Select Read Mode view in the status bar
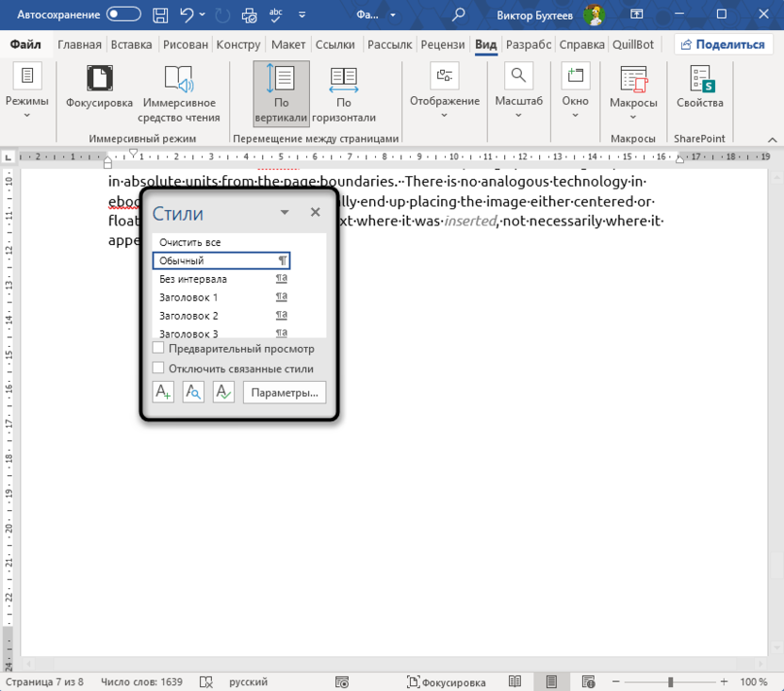This screenshot has width=784, height=691. pyautogui.click(x=515, y=682)
